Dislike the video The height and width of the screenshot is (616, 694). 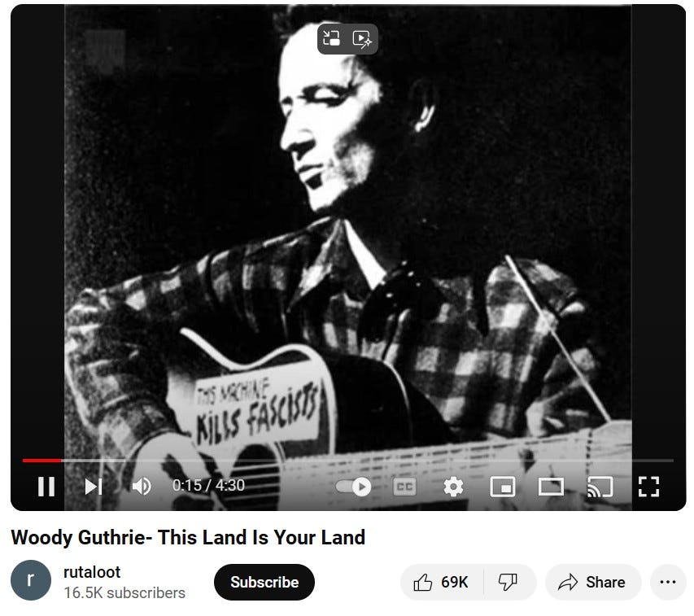pyautogui.click(x=508, y=582)
